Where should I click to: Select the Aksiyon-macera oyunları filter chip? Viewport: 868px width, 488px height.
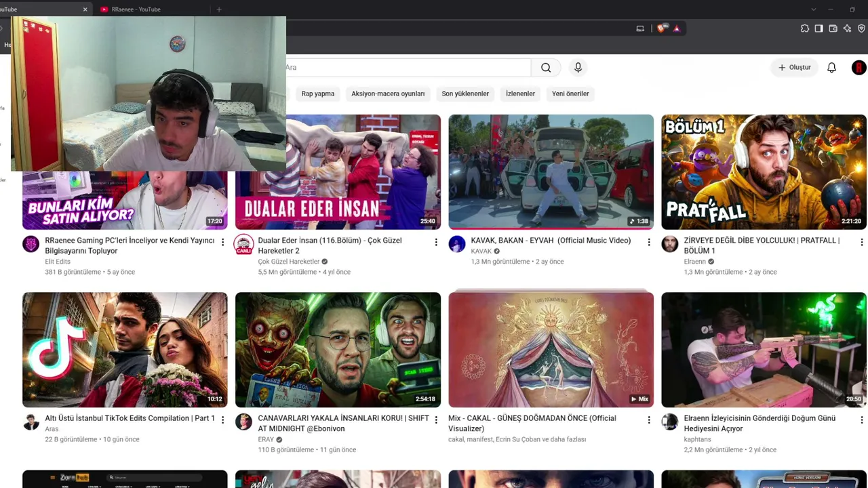(x=388, y=94)
